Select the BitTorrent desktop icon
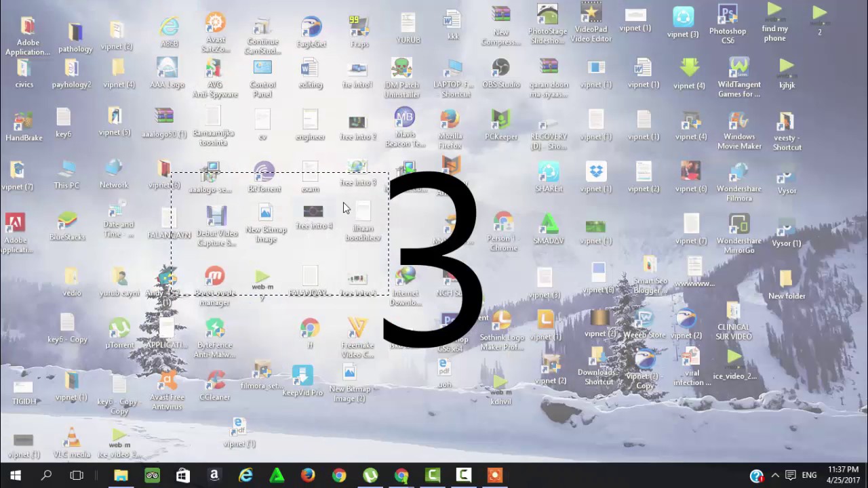This screenshot has width=868, height=488. pyautogui.click(x=264, y=178)
